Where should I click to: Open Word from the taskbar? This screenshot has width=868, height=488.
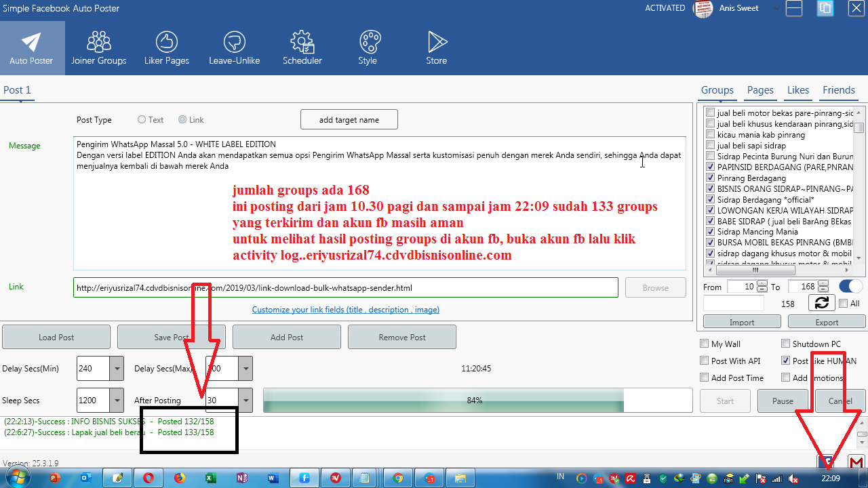[273, 478]
